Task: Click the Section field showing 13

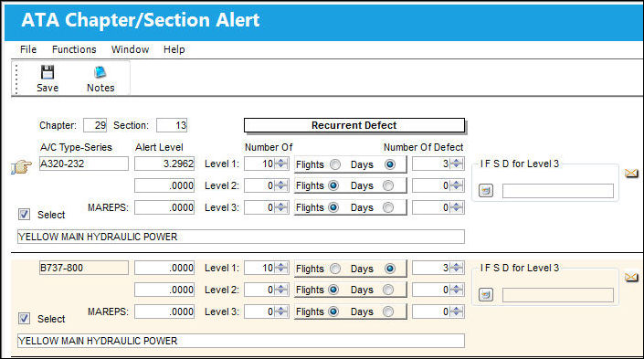Action: coord(172,125)
